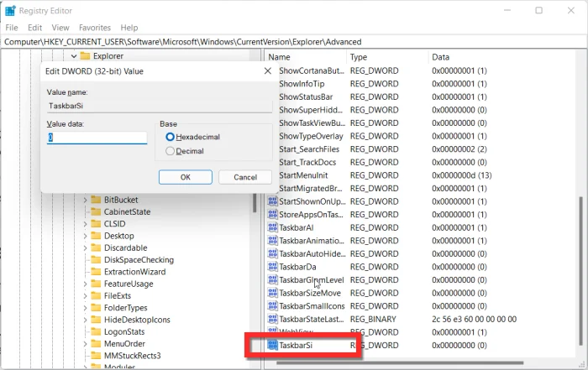
Task: Expand the FeatureUsage key
Action: [x=85, y=284]
